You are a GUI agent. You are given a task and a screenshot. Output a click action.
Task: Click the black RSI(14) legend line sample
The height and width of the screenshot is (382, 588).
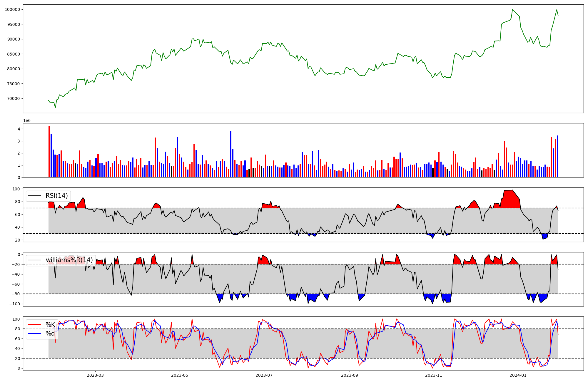(x=35, y=196)
